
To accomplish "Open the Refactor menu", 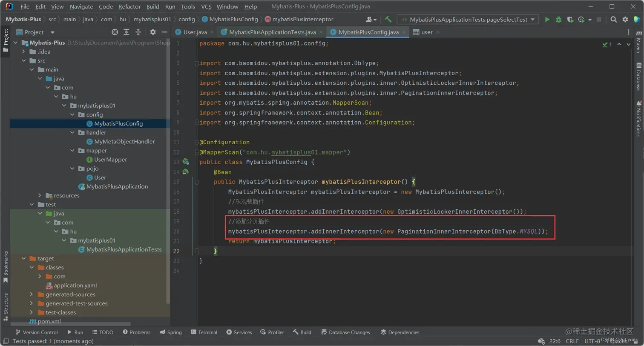I will tap(129, 6).
